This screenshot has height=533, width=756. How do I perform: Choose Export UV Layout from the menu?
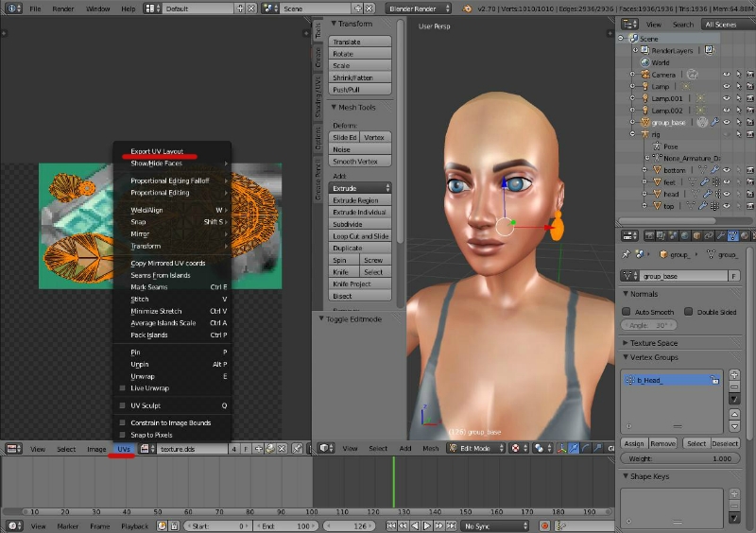click(x=157, y=151)
